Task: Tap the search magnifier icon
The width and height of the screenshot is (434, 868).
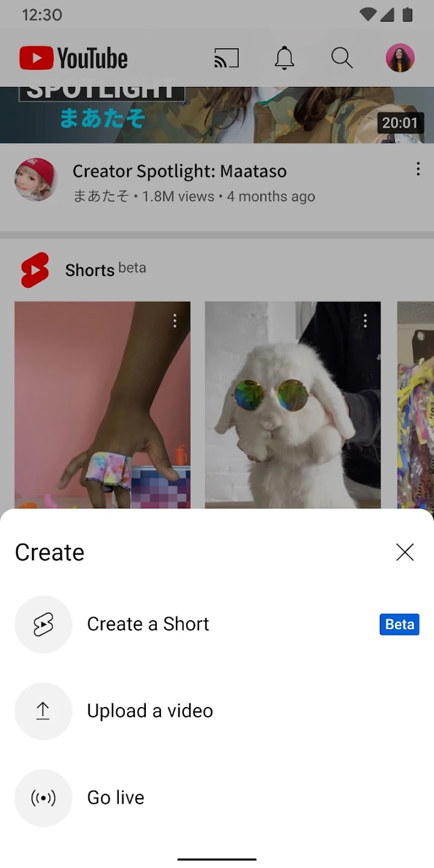Action: (342, 58)
